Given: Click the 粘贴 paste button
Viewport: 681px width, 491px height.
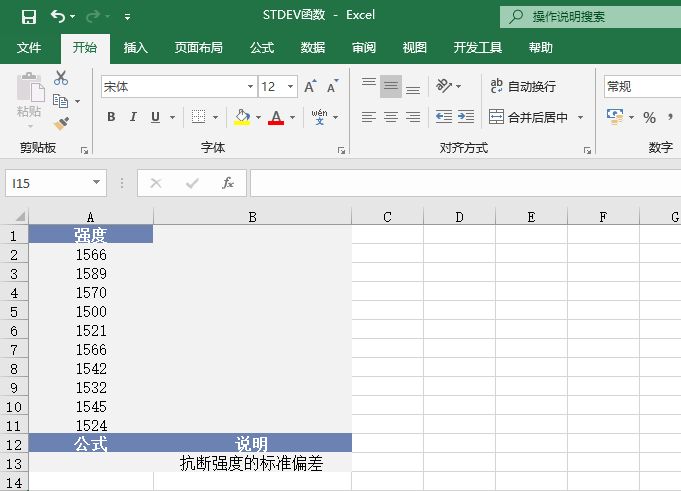Looking at the screenshot, I should [28, 100].
